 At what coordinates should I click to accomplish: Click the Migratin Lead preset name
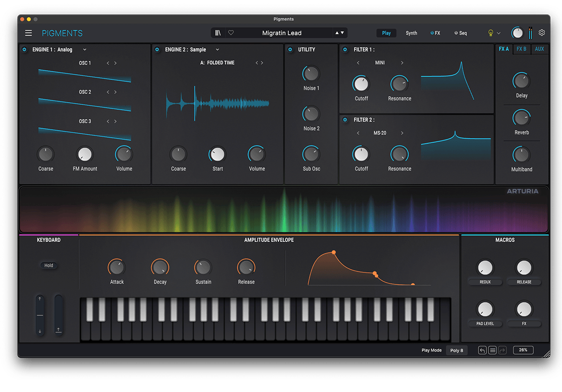282,33
